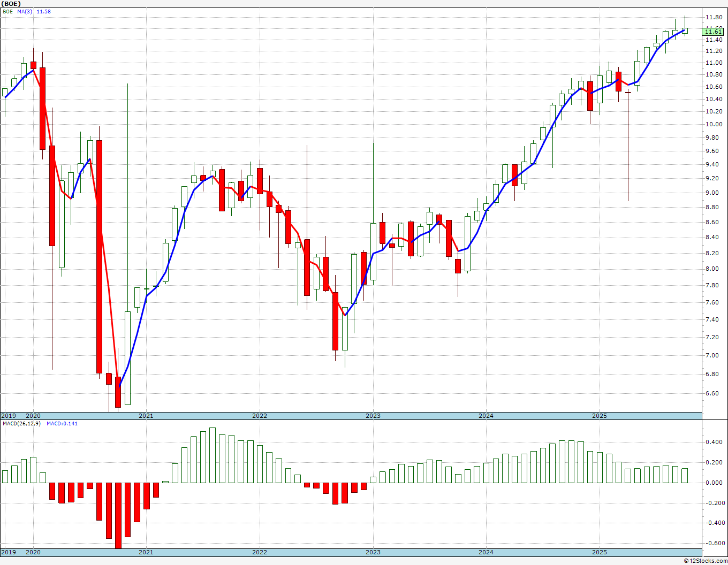Select the 0.000 MACD axis label

point(714,483)
